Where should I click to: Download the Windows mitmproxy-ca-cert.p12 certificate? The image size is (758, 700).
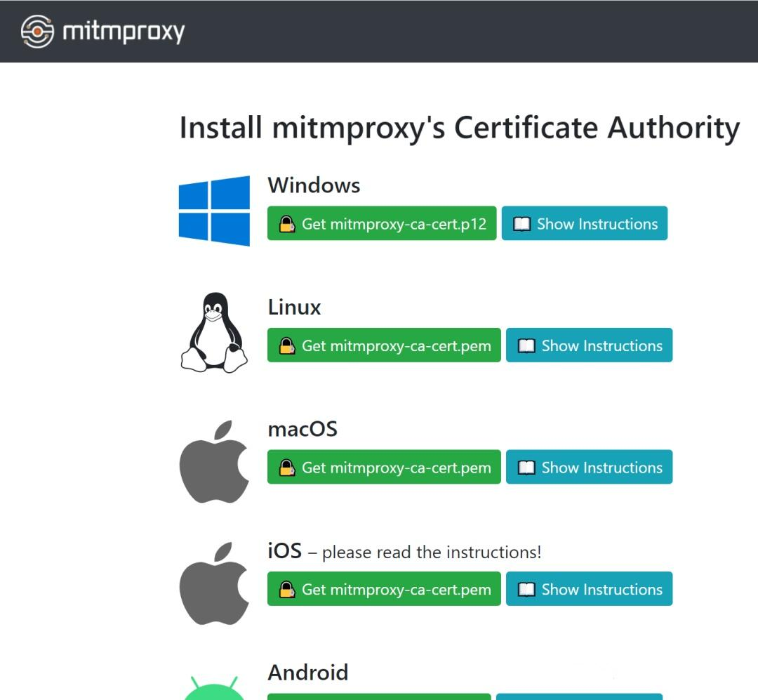382,223
